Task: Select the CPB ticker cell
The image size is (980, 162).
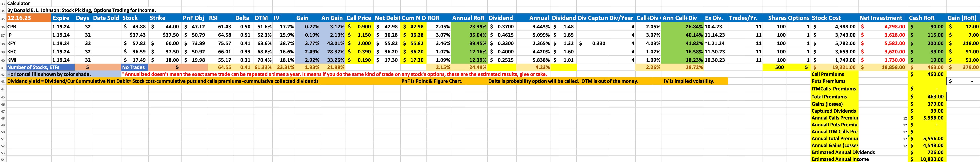Action: [29, 27]
